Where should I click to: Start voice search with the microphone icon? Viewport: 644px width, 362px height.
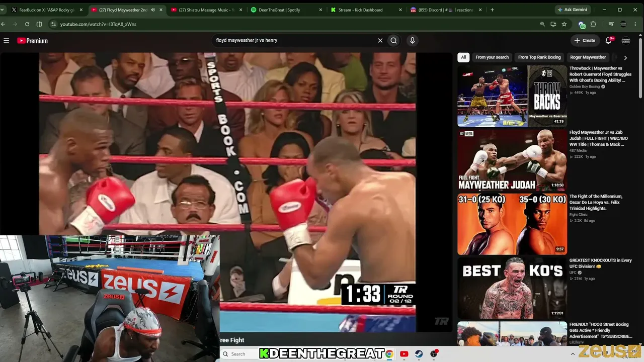(x=412, y=41)
